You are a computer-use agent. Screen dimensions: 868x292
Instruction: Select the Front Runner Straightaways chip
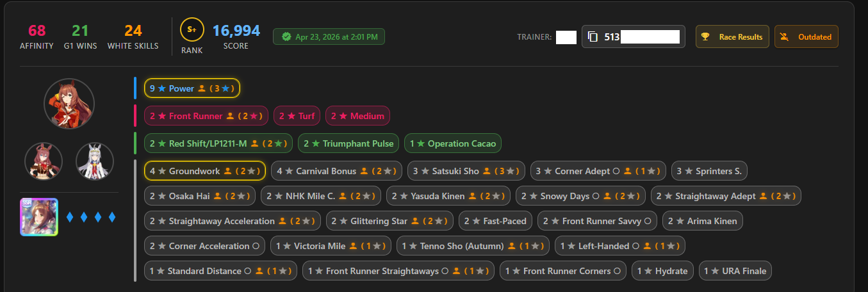click(x=398, y=271)
